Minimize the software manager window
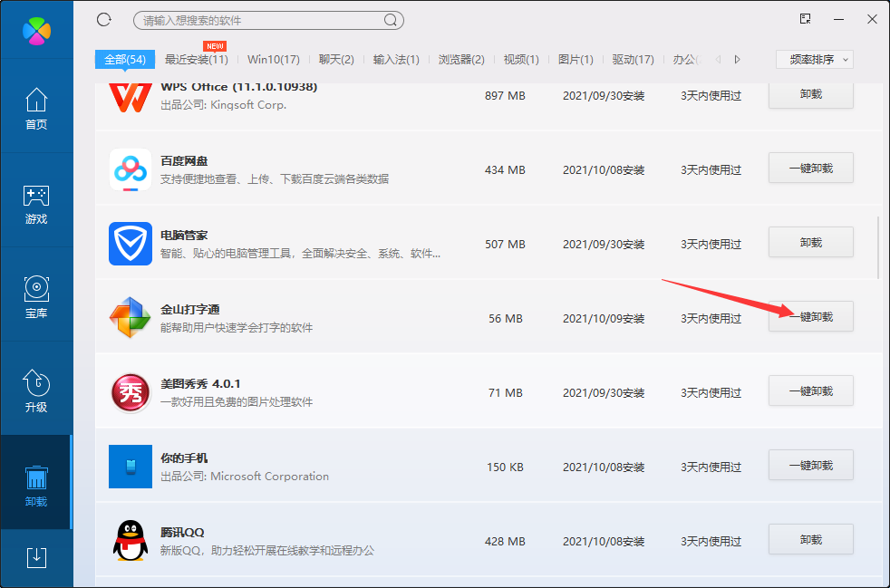Screen dimensions: 890x588 (x=839, y=19)
